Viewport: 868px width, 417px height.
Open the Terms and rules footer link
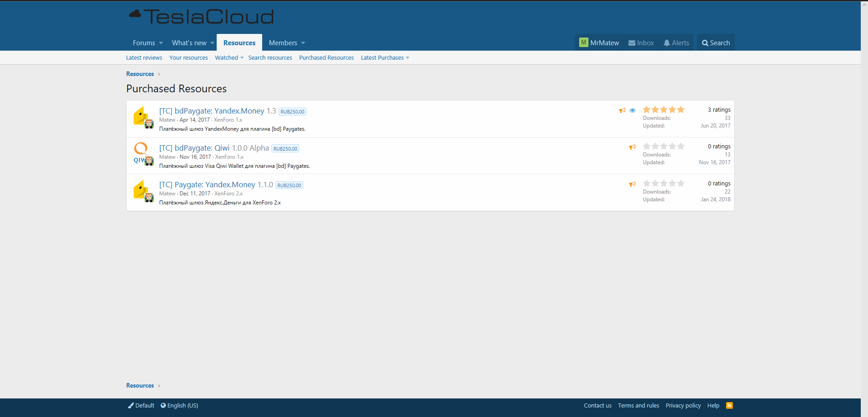pos(638,406)
